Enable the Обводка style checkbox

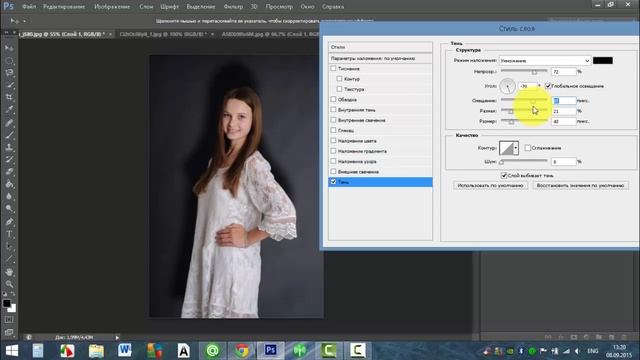coord(333,99)
